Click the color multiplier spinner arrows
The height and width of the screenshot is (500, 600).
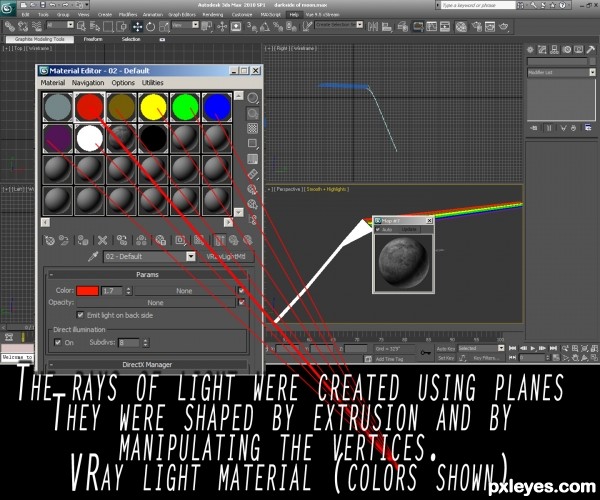point(129,291)
